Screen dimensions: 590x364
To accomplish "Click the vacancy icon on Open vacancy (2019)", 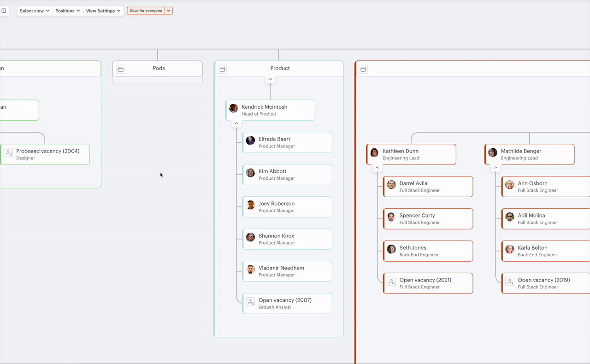I will [x=509, y=282].
